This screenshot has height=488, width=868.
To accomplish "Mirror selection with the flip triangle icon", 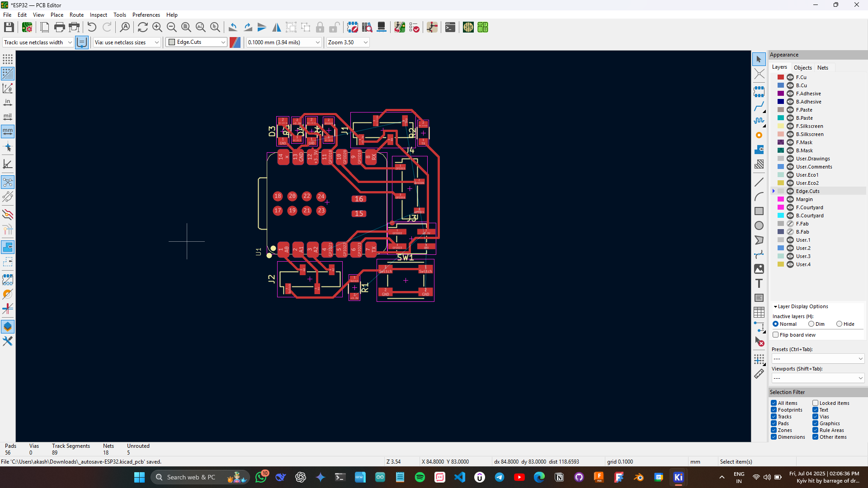I will point(276,28).
